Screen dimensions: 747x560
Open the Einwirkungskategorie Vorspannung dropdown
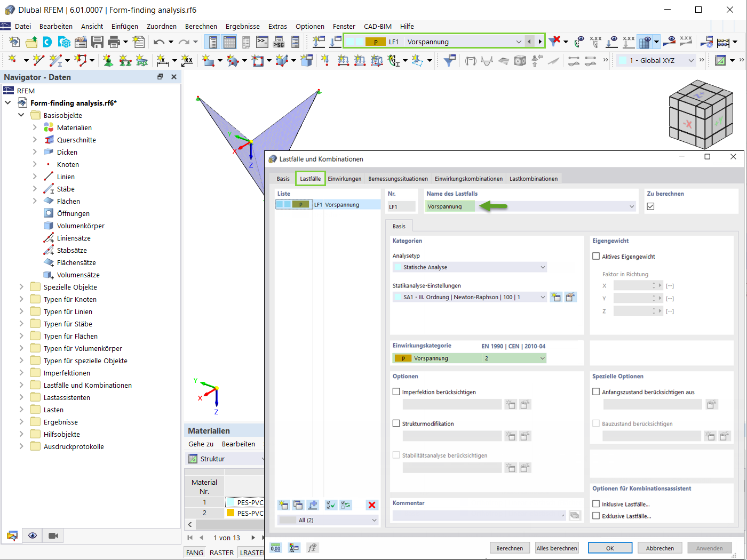coord(470,358)
